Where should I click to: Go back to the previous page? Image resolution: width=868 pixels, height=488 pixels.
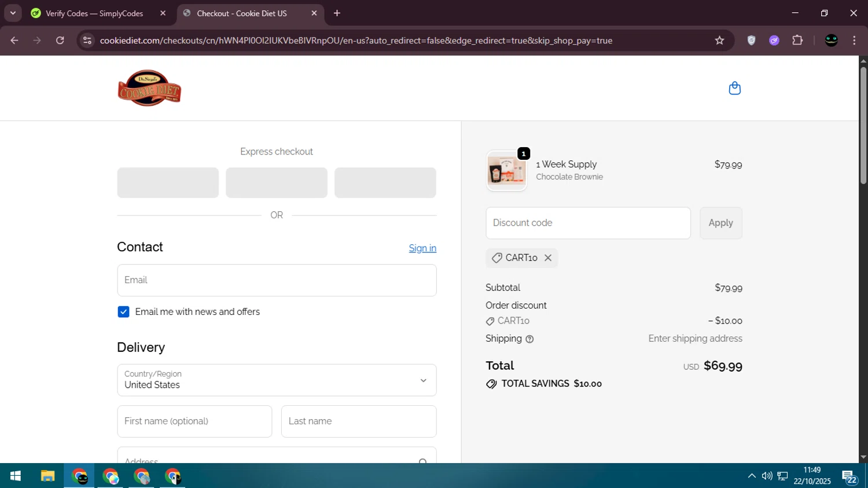(14, 41)
